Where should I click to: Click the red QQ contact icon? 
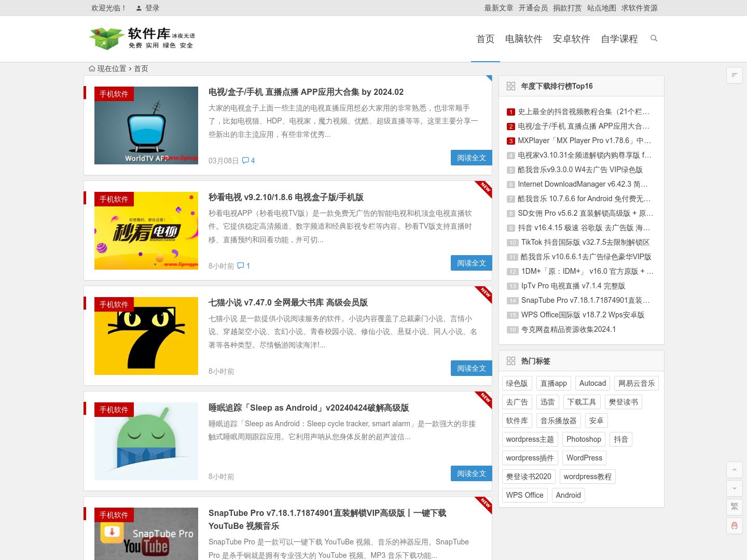[x=735, y=525]
